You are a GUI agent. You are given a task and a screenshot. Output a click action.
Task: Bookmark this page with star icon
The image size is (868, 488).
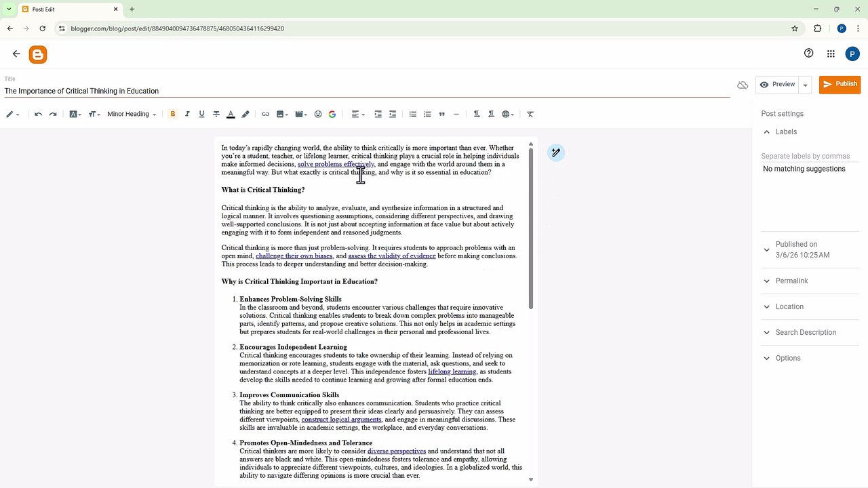795,28
